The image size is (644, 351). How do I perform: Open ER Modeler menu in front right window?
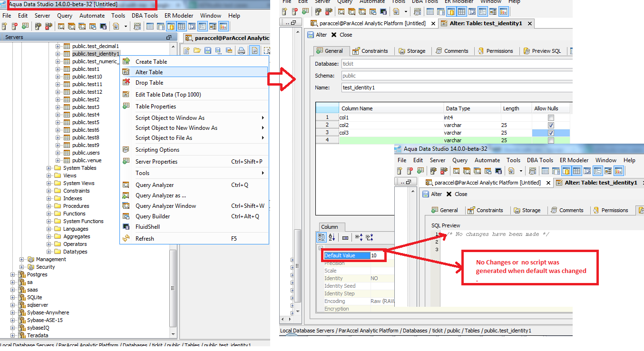click(x=573, y=160)
